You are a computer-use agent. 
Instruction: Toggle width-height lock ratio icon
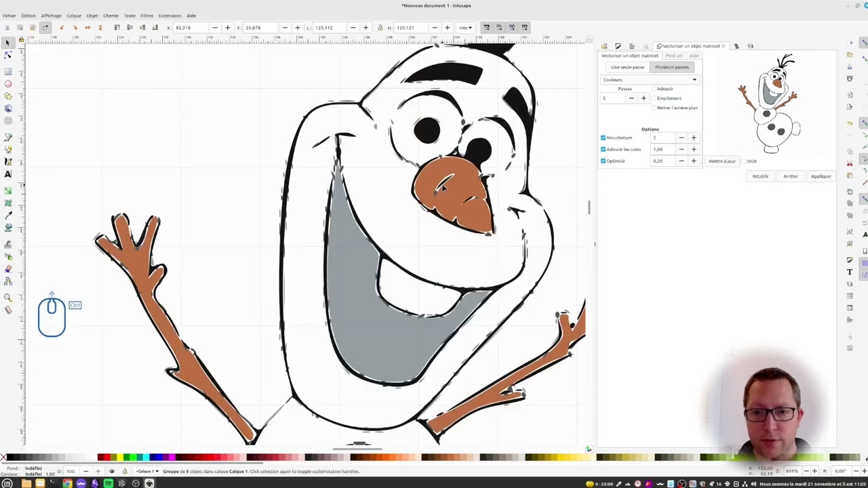tap(380, 28)
